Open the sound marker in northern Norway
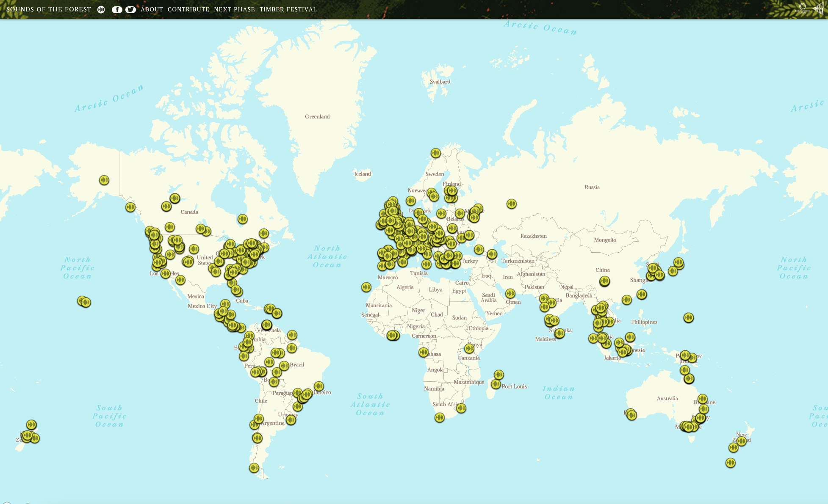This screenshot has width=828, height=504. pos(436,153)
